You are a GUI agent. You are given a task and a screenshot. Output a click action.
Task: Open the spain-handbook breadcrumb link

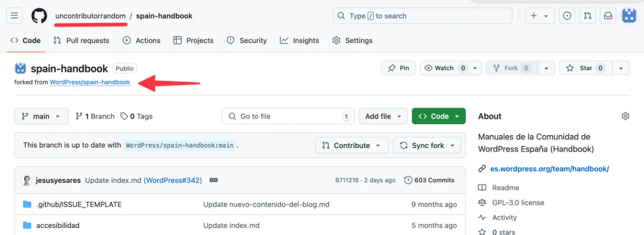tap(164, 16)
